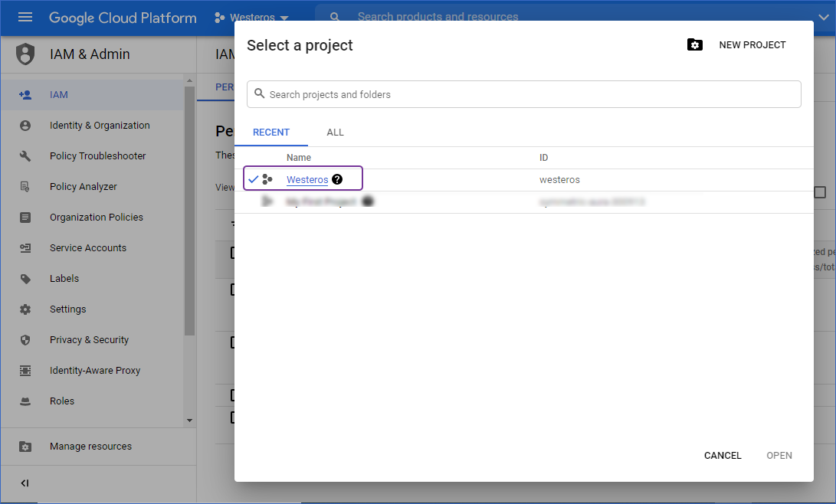
Task: Click the selected checkmark on Westeros row
Action: [254, 179]
